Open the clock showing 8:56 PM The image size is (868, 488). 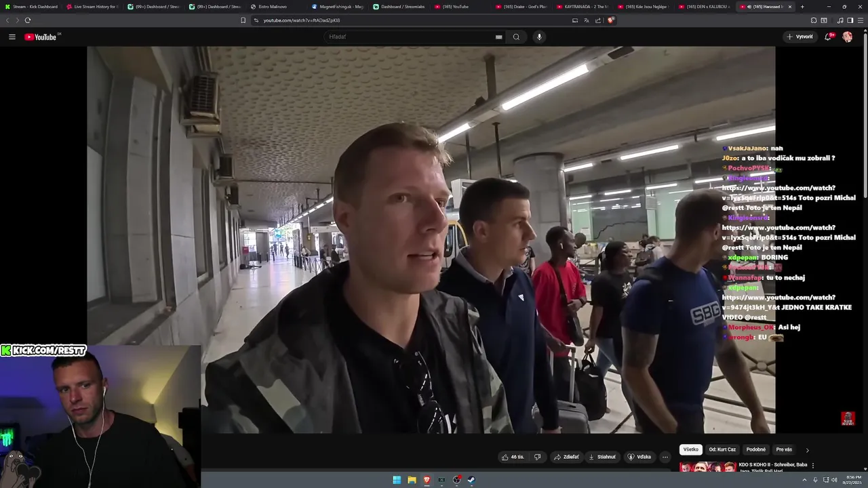pyautogui.click(x=851, y=480)
